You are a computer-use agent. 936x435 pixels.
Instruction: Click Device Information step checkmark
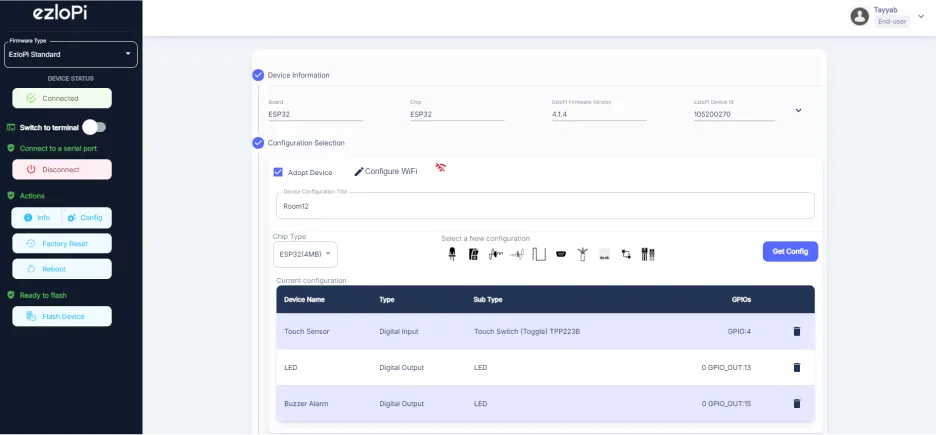(258, 75)
